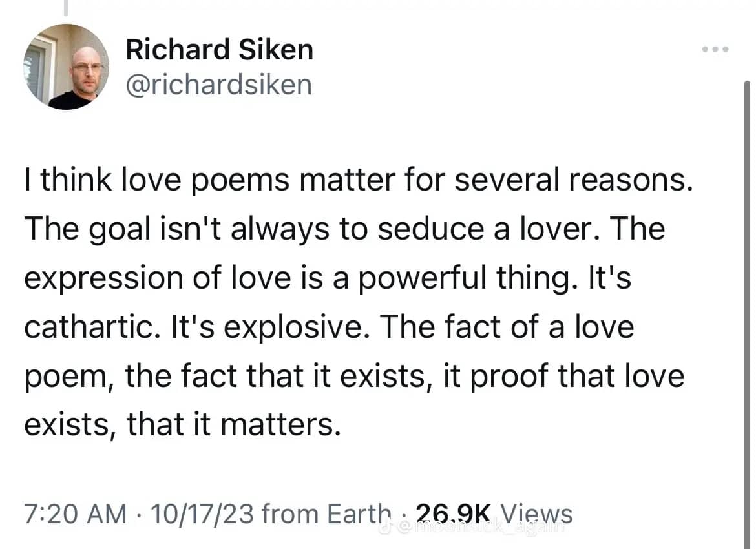Click the line beginning "expression of love"
The image size is (756, 549).
[x=328, y=278]
